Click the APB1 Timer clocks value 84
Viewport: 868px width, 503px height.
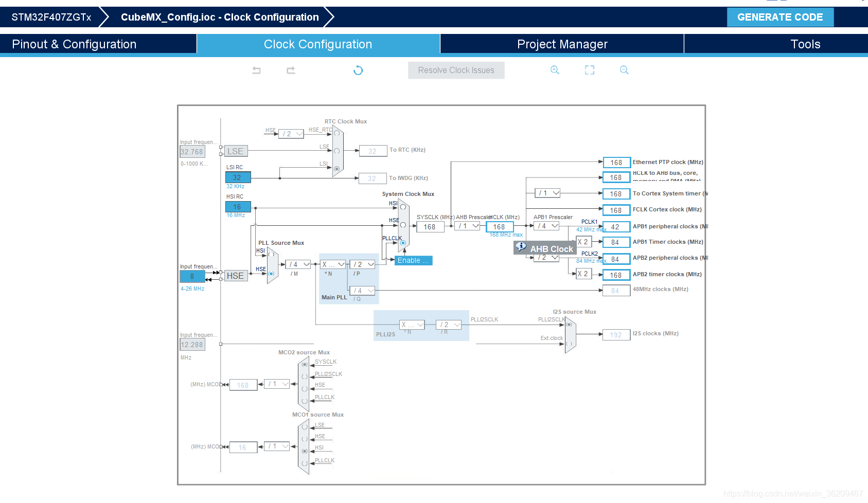click(x=616, y=242)
